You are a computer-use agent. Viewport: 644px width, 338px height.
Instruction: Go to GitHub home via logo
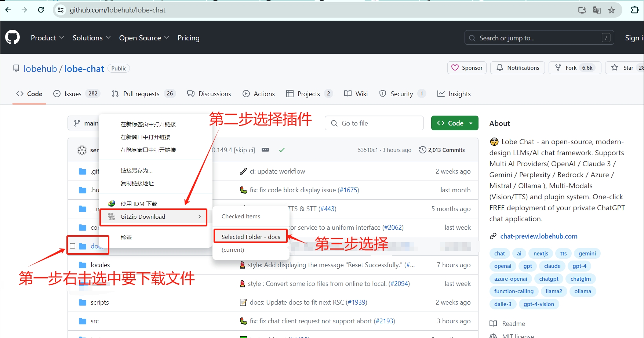click(12, 37)
